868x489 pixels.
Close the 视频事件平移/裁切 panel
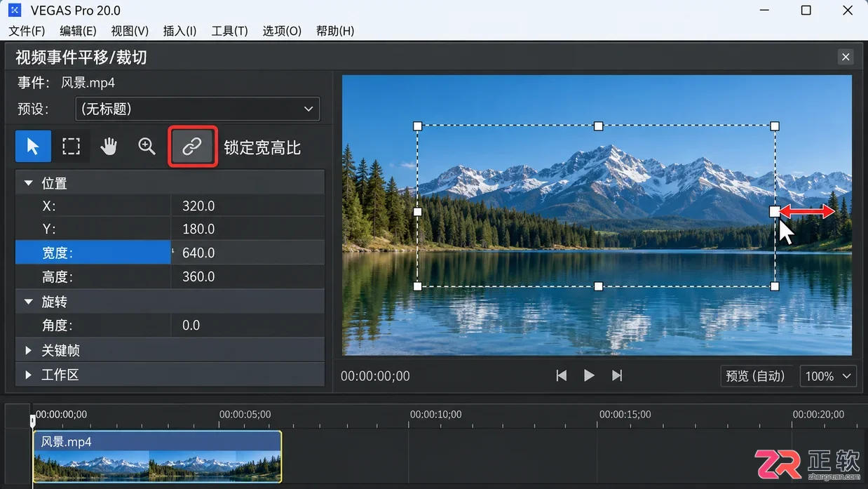(846, 57)
